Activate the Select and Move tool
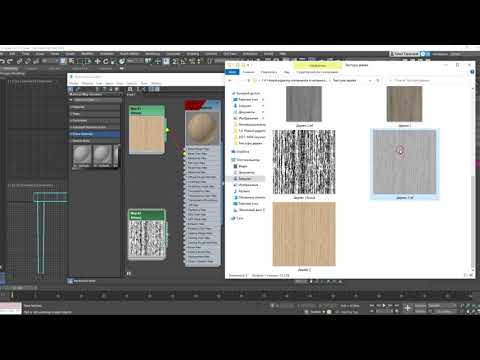Viewport: 480px width, 360px height. 97,61
